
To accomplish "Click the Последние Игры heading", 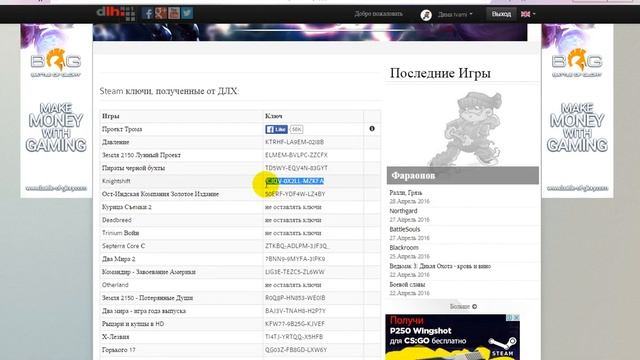I will pyautogui.click(x=440, y=73).
